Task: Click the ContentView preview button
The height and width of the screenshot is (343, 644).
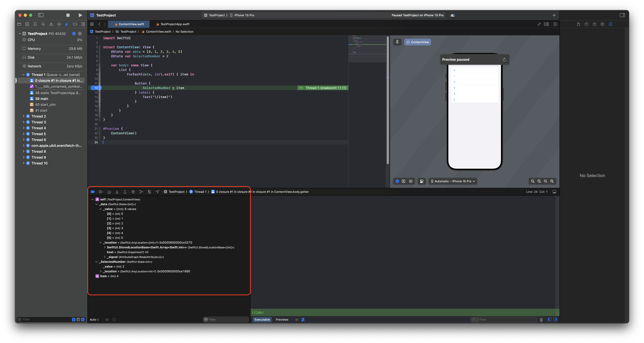Action: point(418,42)
